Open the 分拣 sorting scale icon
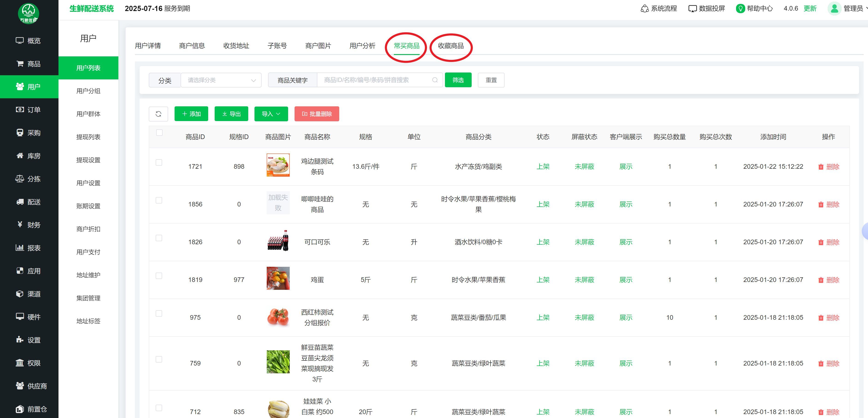Screen dimensions: 868x418 click(x=20, y=179)
